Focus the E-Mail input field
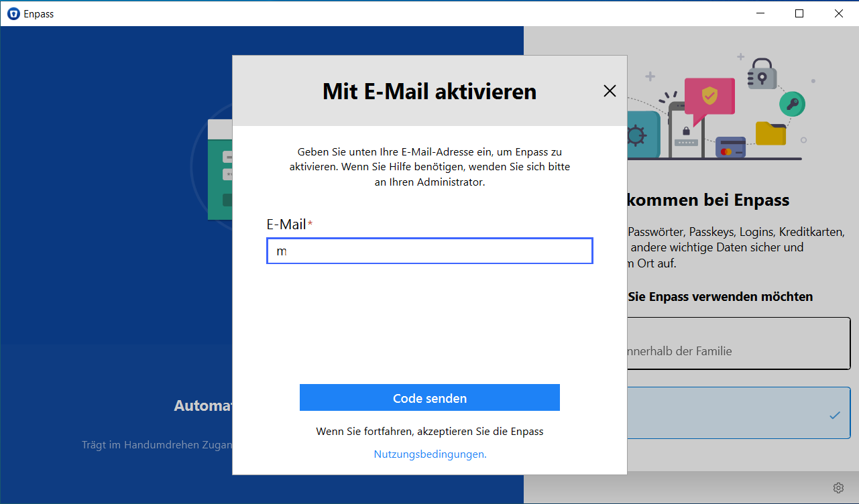Image resolution: width=859 pixels, height=504 pixels. pos(429,251)
